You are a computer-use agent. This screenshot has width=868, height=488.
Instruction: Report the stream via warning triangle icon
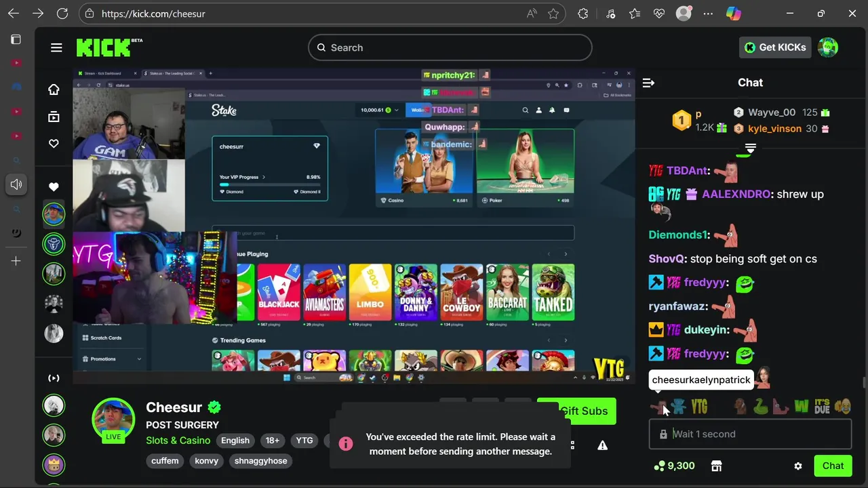point(602,445)
